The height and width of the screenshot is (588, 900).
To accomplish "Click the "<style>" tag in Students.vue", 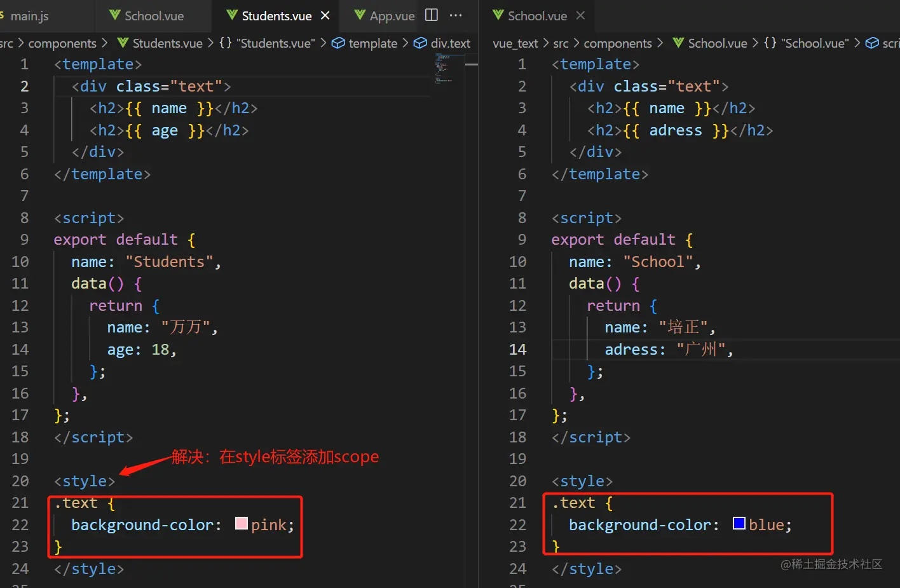I will click(x=85, y=481).
